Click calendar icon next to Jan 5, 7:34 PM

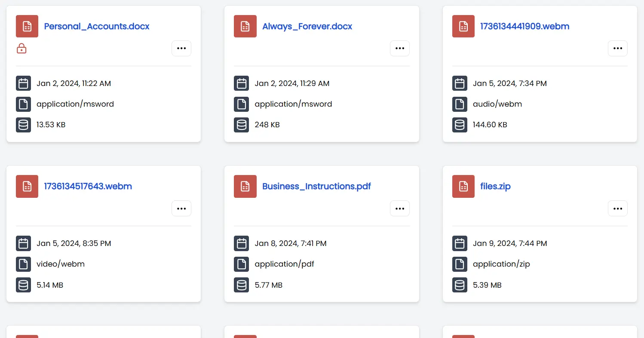point(460,83)
